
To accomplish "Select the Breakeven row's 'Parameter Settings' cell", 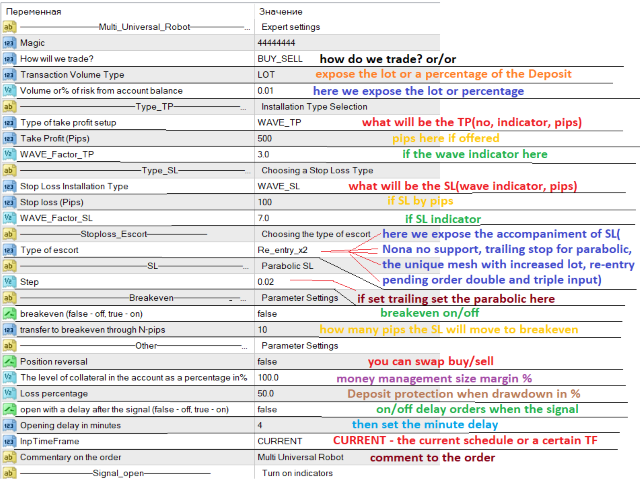I will tap(300, 298).
